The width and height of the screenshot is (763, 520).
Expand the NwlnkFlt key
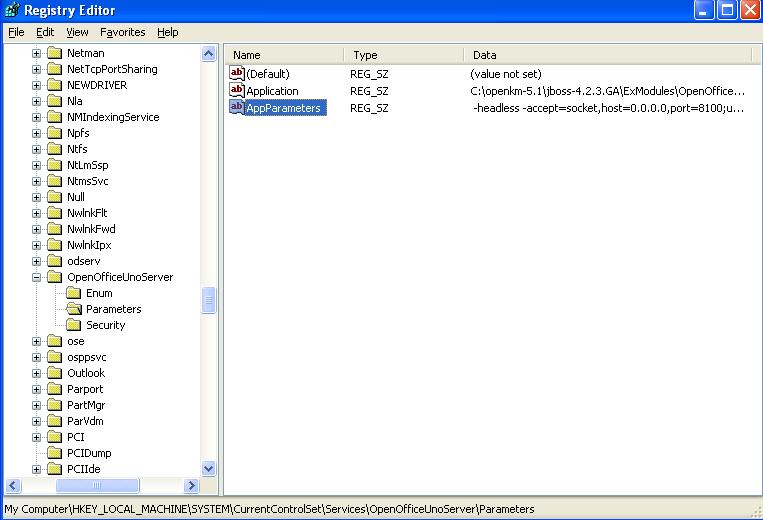click(x=36, y=213)
